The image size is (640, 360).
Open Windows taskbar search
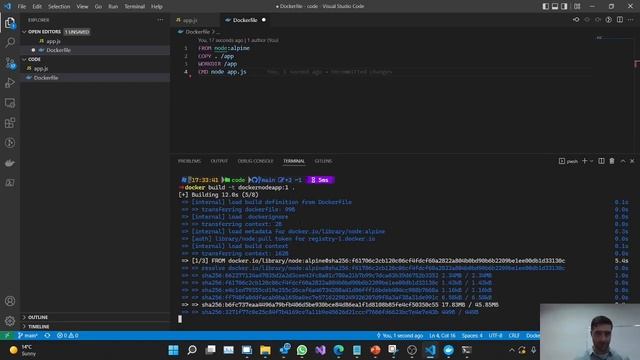click(192, 350)
